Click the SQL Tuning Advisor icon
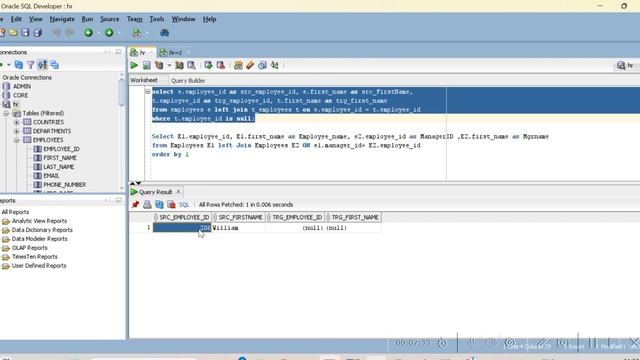The width and height of the screenshot is (640, 360). (191, 65)
